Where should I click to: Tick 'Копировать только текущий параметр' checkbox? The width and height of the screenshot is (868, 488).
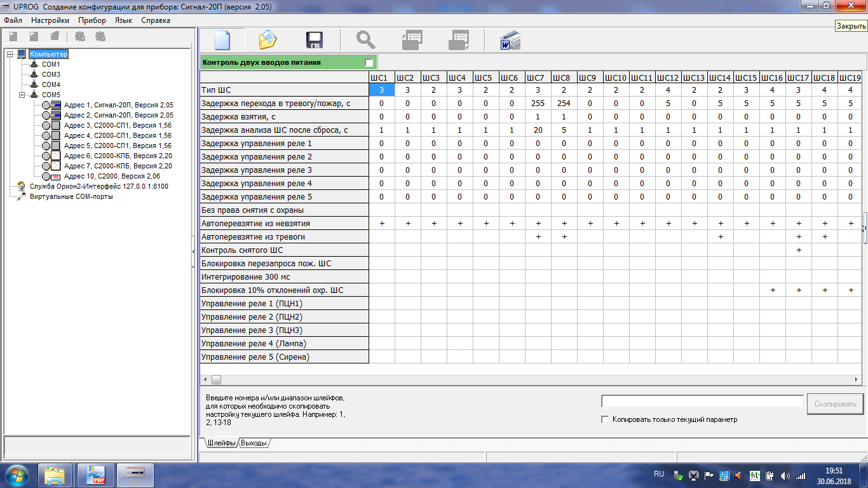[606, 419]
